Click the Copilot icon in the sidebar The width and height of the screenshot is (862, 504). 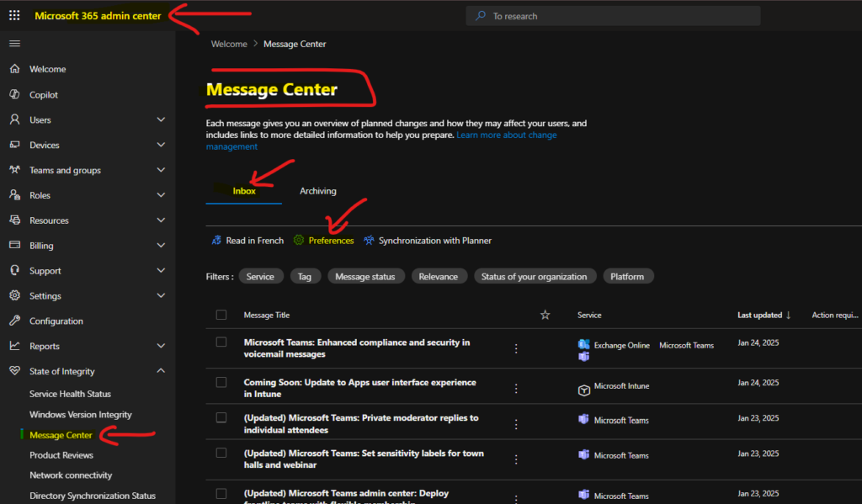tap(14, 95)
